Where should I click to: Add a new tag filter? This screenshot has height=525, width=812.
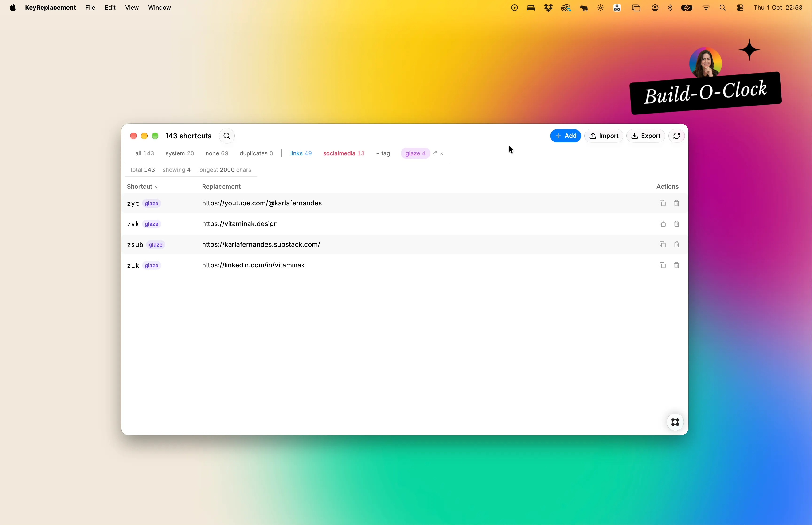coord(383,153)
